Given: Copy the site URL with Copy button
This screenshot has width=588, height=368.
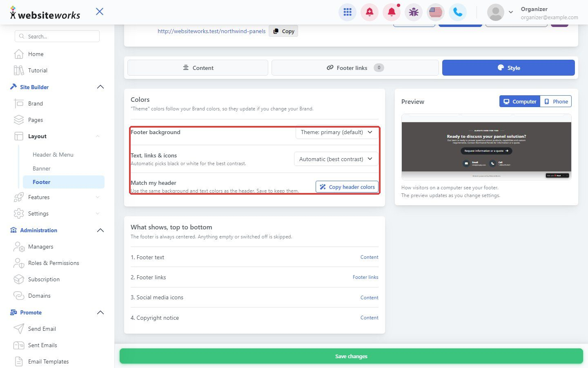Looking at the screenshot, I should click(x=283, y=31).
